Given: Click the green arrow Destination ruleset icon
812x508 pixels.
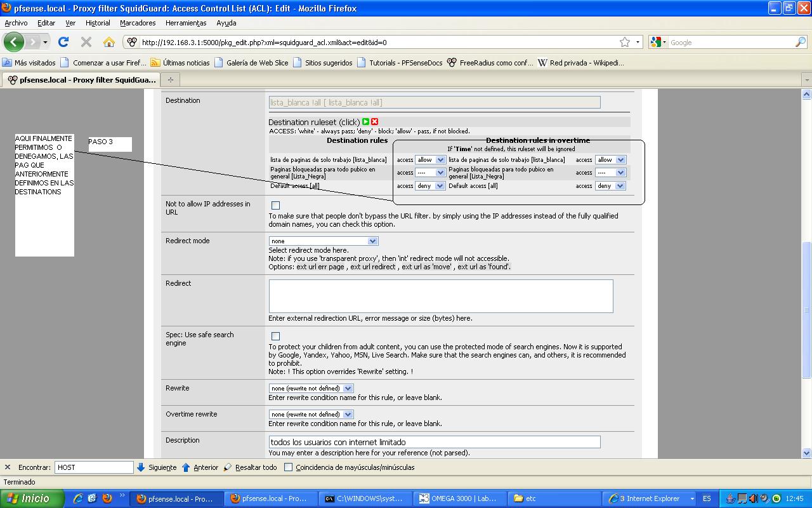Looking at the screenshot, I should pos(366,122).
